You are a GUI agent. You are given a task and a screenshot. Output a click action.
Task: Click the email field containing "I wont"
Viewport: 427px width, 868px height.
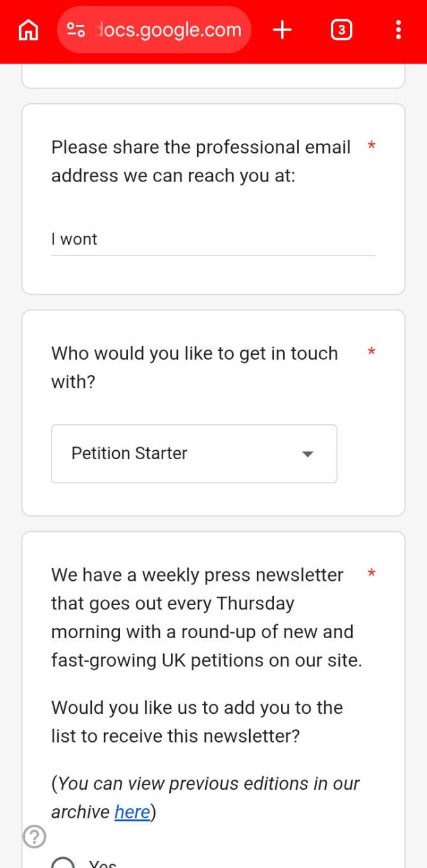click(213, 239)
